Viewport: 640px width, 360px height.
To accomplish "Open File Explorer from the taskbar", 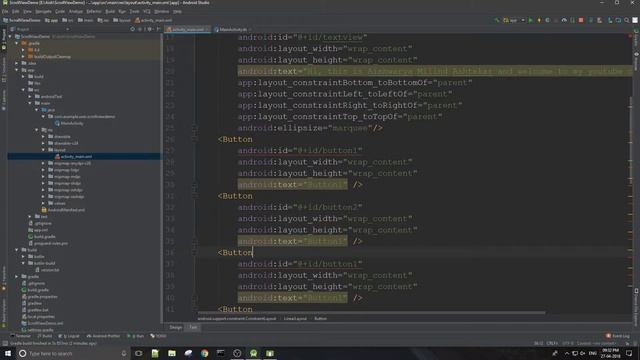I will click(x=172, y=353).
